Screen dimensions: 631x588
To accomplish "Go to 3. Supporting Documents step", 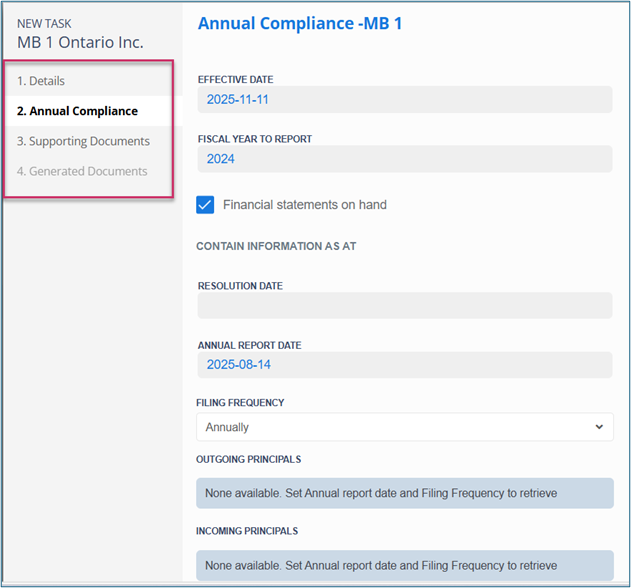I will click(83, 141).
